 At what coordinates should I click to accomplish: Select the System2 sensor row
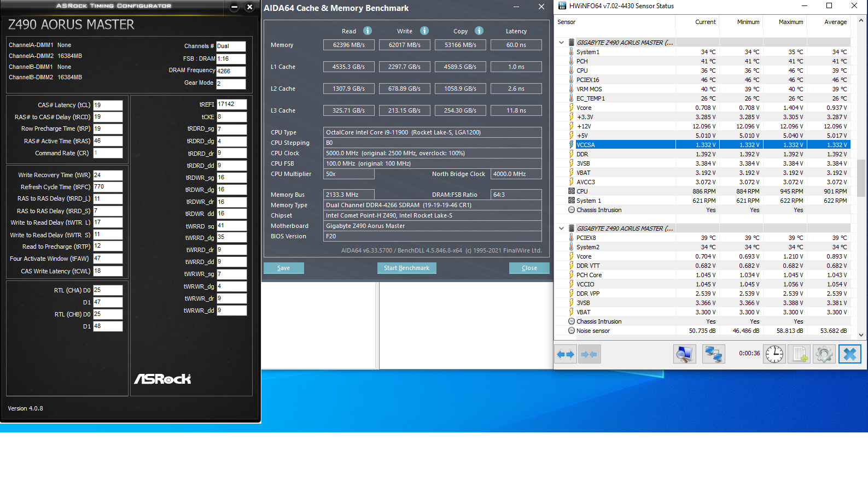tap(702, 247)
